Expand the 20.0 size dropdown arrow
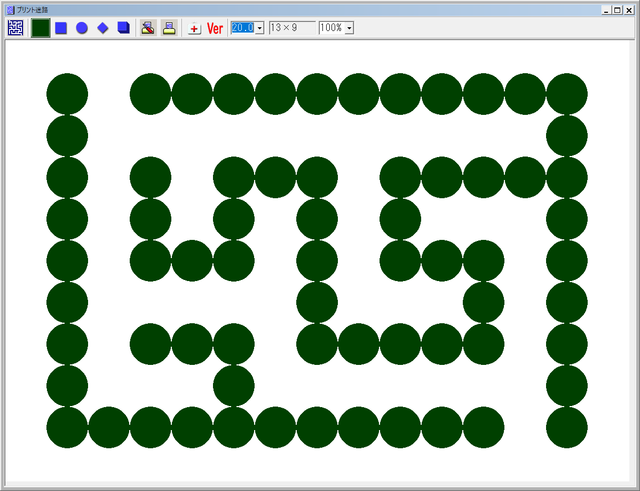The image size is (640, 491). click(x=260, y=28)
